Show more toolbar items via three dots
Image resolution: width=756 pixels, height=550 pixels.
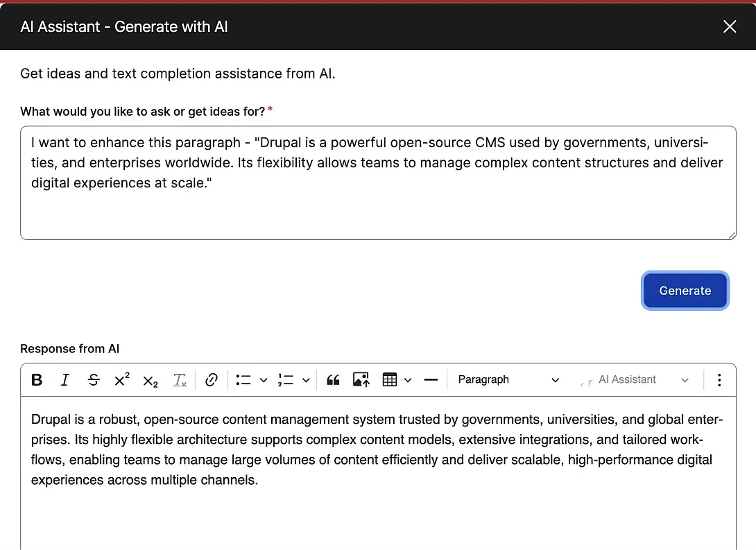pyautogui.click(x=719, y=380)
